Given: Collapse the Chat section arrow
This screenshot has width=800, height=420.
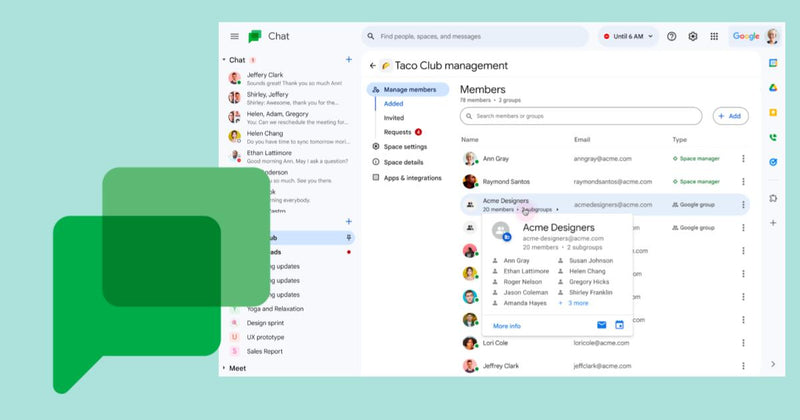Looking at the screenshot, I should (224, 60).
